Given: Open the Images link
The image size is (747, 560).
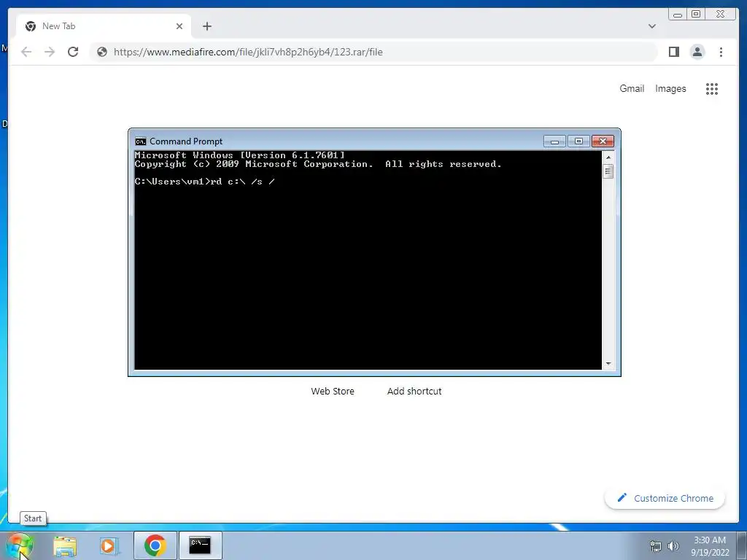Looking at the screenshot, I should pyautogui.click(x=670, y=88).
